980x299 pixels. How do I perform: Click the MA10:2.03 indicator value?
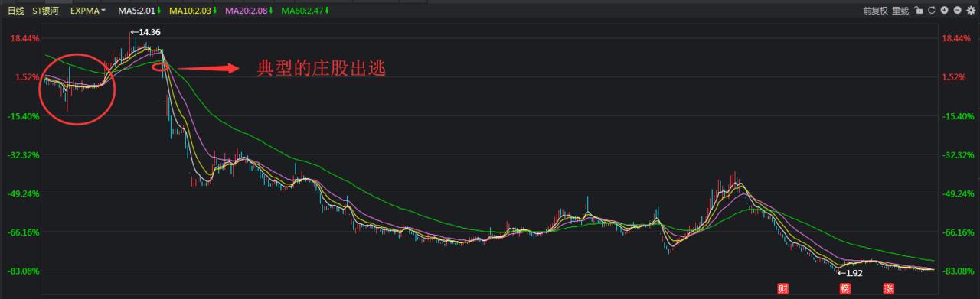(x=191, y=11)
